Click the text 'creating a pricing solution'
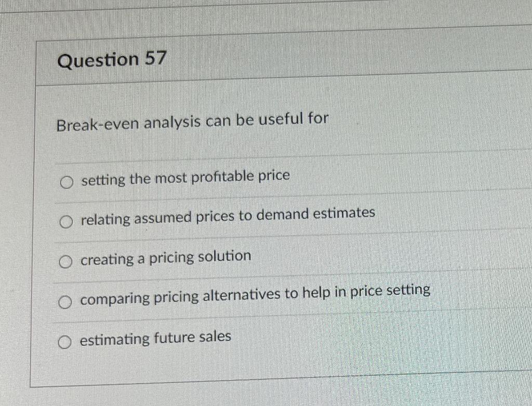The image size is (532, 406). 166,257
